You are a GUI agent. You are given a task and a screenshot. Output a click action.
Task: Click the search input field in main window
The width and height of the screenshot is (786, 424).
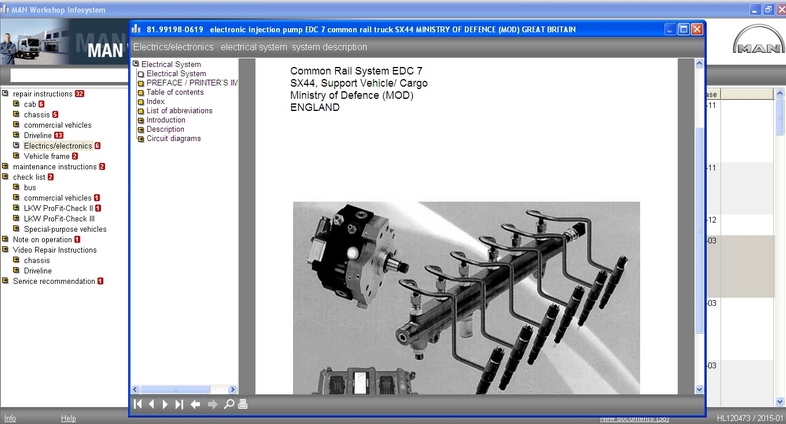coord(69,76)
